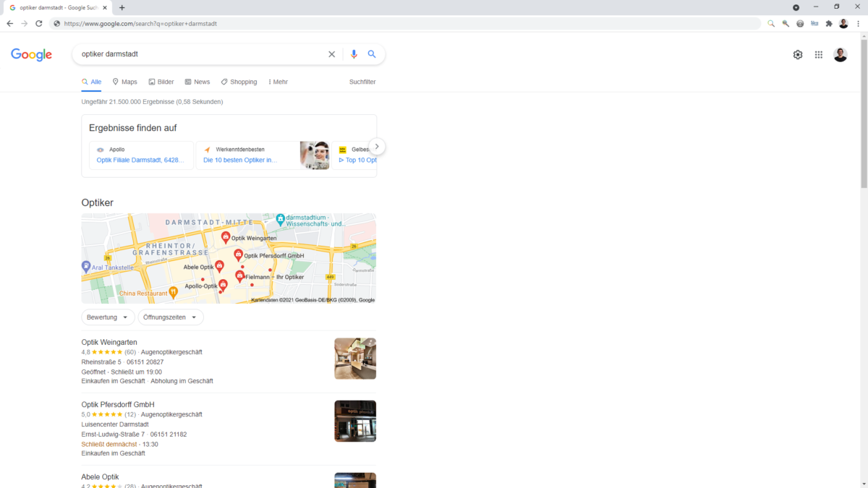The height and width of the screenshot is (488, 868).
Task: Click the 'Schließt demnächst' status text
Action: click(x=109, y=444)
